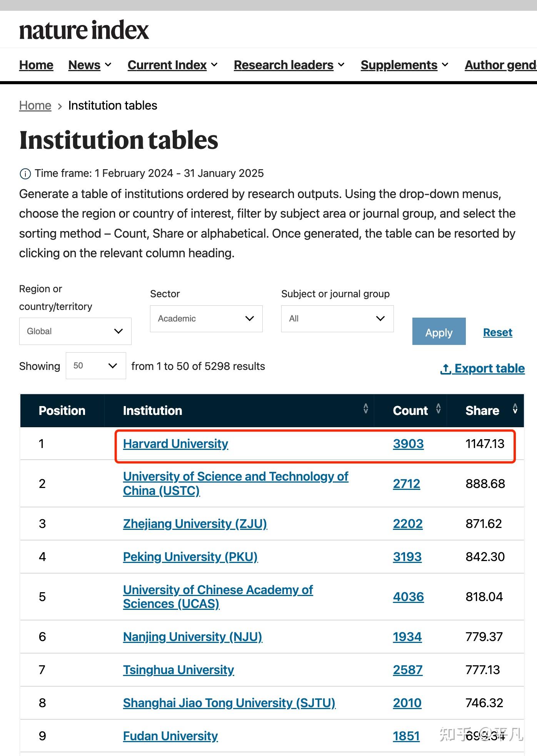Screen dimensions: 537x756
Task: Expand the Current Index menu
Action: click(173, 65)
